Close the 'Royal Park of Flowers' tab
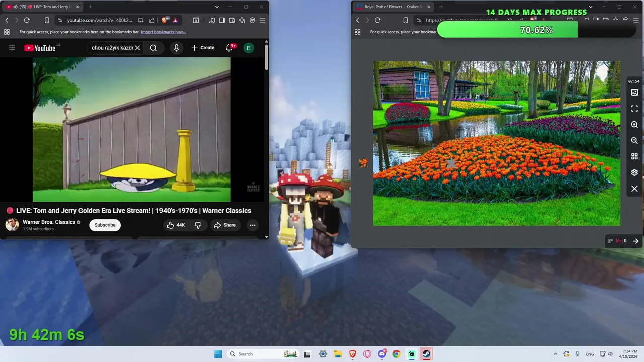The height and width of the screenshot is (362, 644). pyautogui.click(x=429, y=7)
